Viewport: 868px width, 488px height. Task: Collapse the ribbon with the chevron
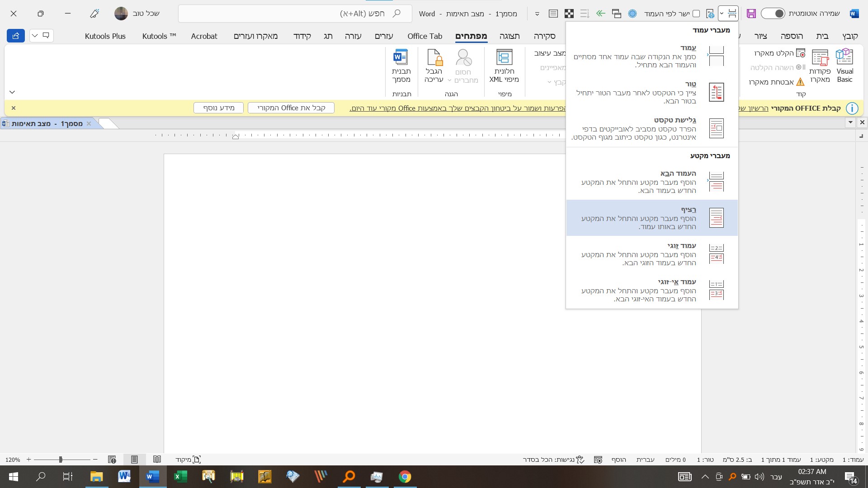coord(12,92)
